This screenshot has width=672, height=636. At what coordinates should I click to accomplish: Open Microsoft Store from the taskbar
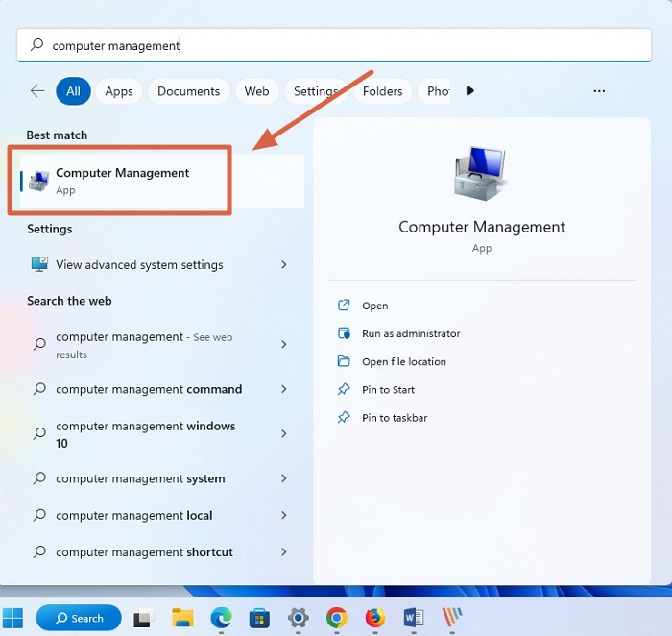(260, 618)
